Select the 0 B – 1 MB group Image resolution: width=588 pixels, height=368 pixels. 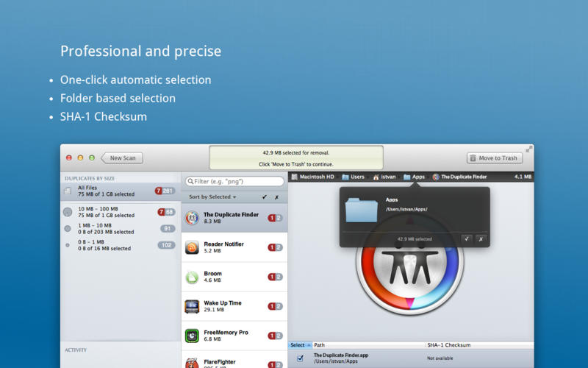121,245
